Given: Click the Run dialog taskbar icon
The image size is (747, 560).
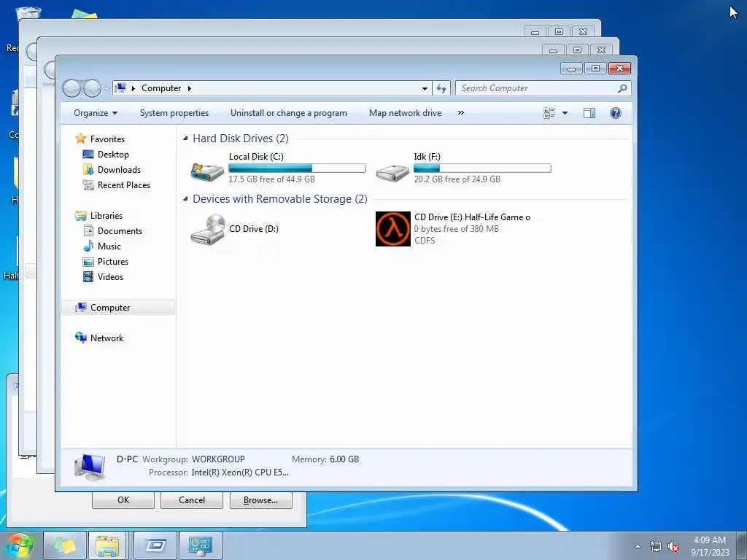Looking at the screenshot, I should click(x=155, y=545).
